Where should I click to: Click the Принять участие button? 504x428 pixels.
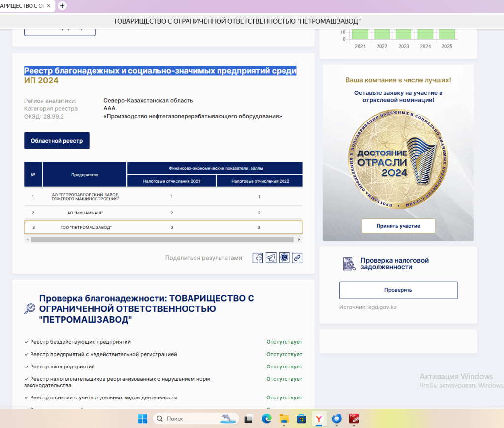(398, 226)
